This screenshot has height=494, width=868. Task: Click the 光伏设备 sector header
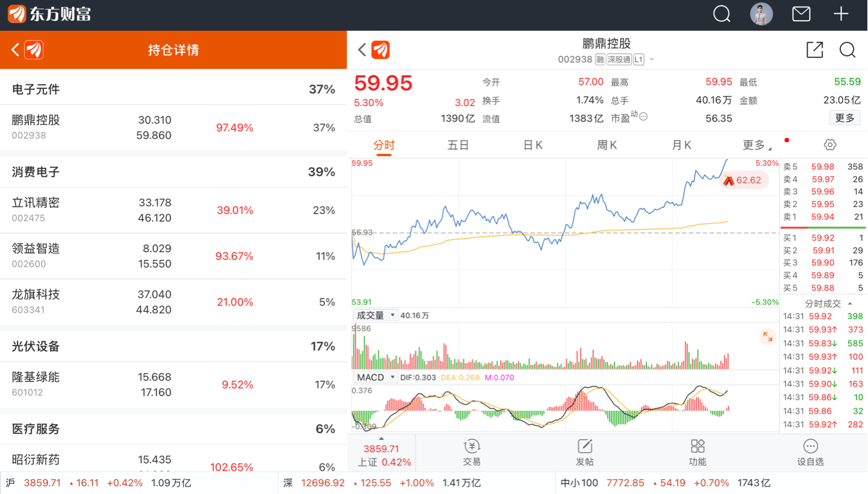(174, 346)
